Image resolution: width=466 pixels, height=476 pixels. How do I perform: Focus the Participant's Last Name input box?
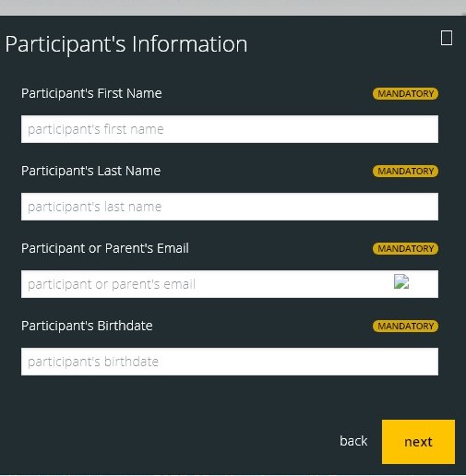click(x=230, y=207)
